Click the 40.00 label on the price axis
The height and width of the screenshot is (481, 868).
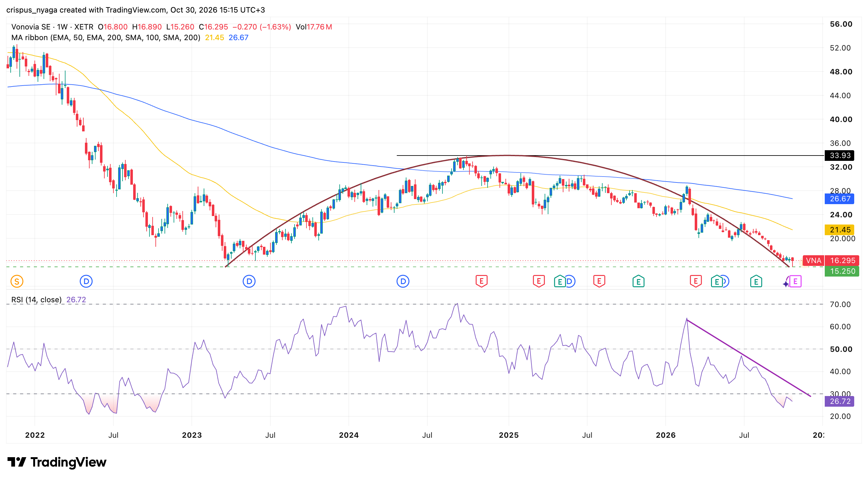841,119
